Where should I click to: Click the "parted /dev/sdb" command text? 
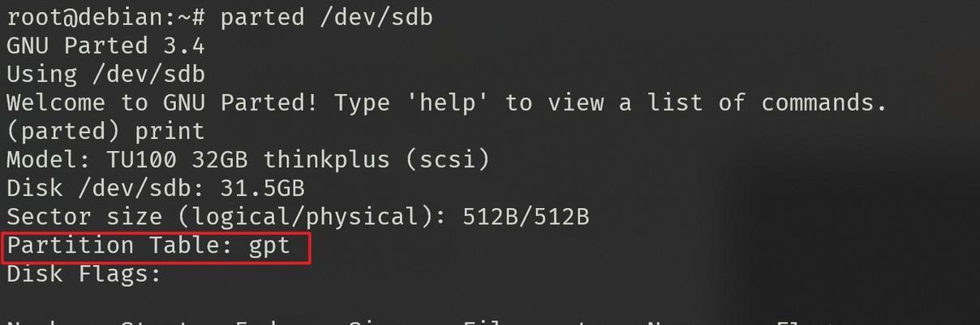pos(327,17)
